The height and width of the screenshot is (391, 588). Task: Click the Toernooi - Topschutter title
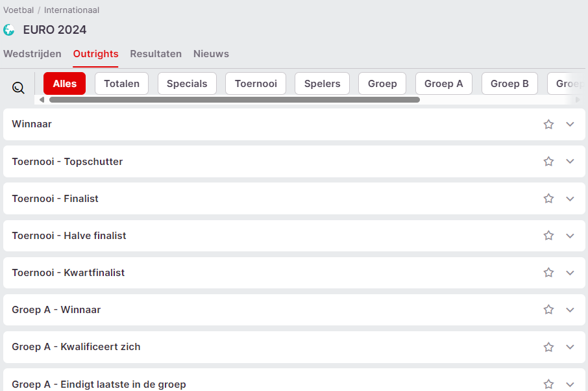click(67, 161)
